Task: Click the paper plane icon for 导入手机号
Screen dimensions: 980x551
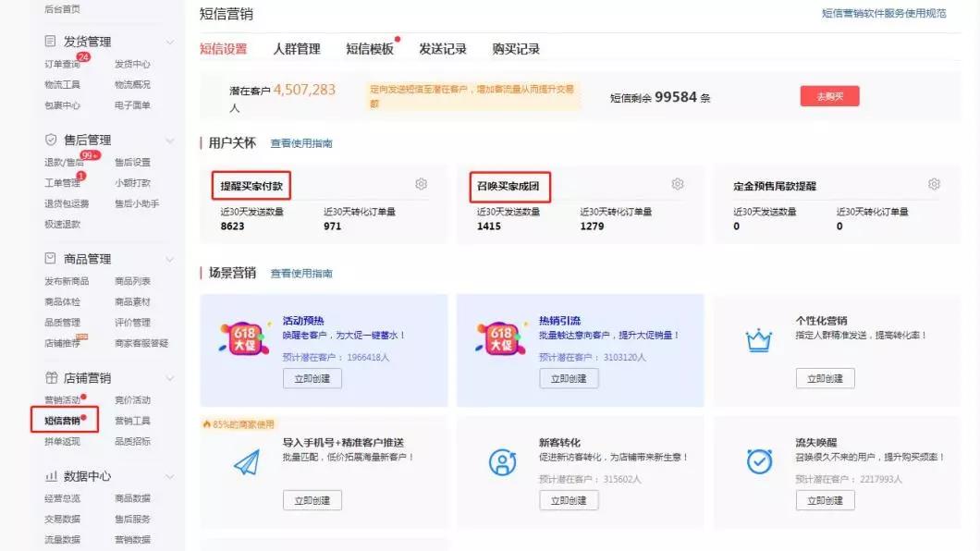Action: (247, 463)
